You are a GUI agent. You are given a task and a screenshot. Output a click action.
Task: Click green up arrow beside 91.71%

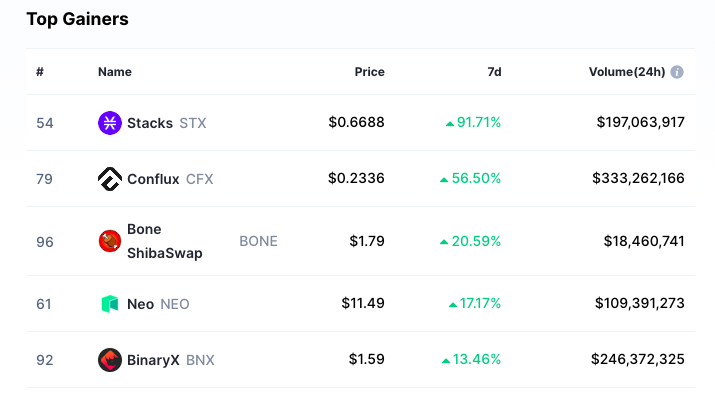(450, 123)
